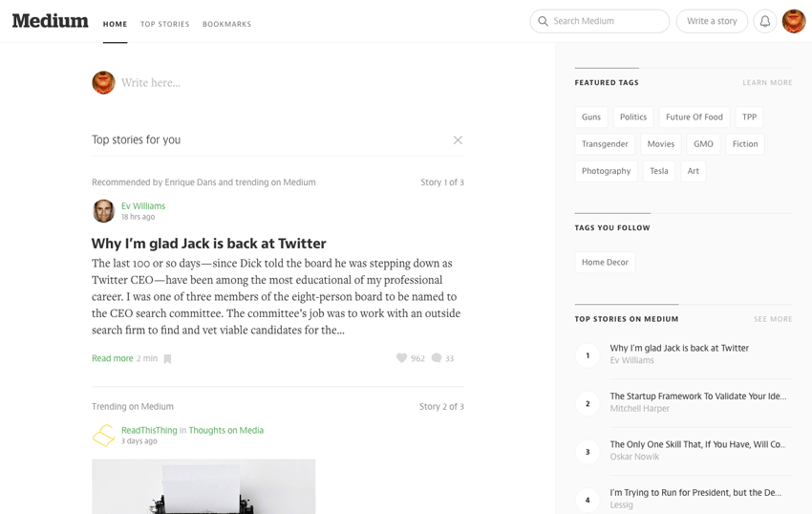Viewport: 812px width, 514px height.
Task: Click the notifications bell icon
Action: click(765, 21)
